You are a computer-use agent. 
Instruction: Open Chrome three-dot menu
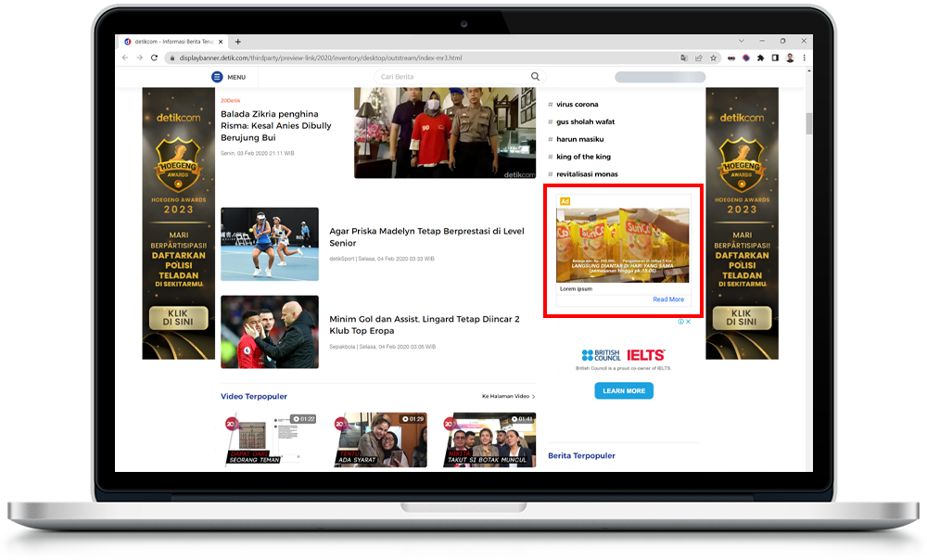pyautogui.click(x=805, y=57)
